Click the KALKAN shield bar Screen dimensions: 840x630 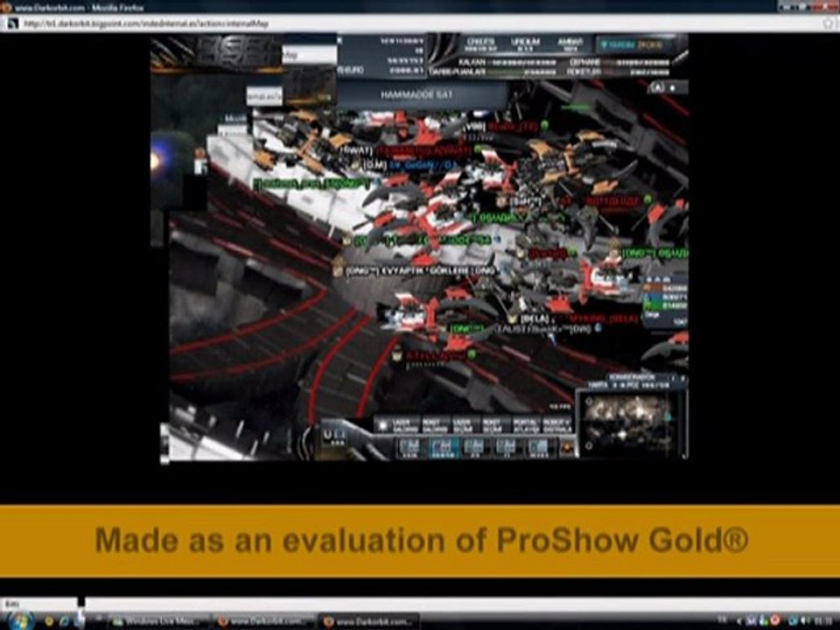507,62
